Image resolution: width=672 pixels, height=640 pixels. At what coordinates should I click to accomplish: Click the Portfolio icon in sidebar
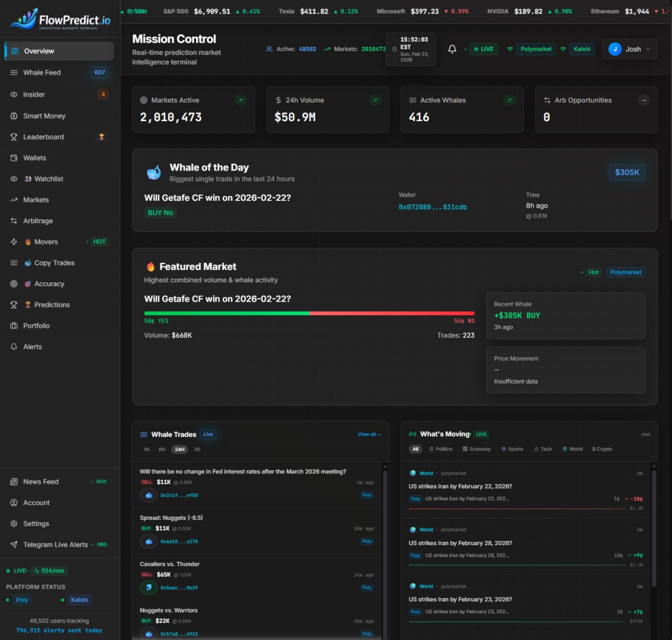coord(14,326)
